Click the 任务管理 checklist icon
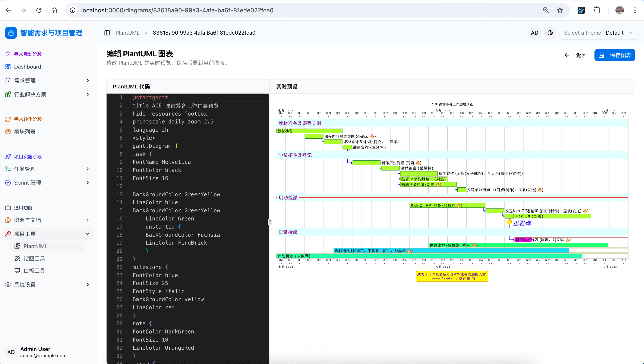 pyautogui.click(x=8, y=169)
